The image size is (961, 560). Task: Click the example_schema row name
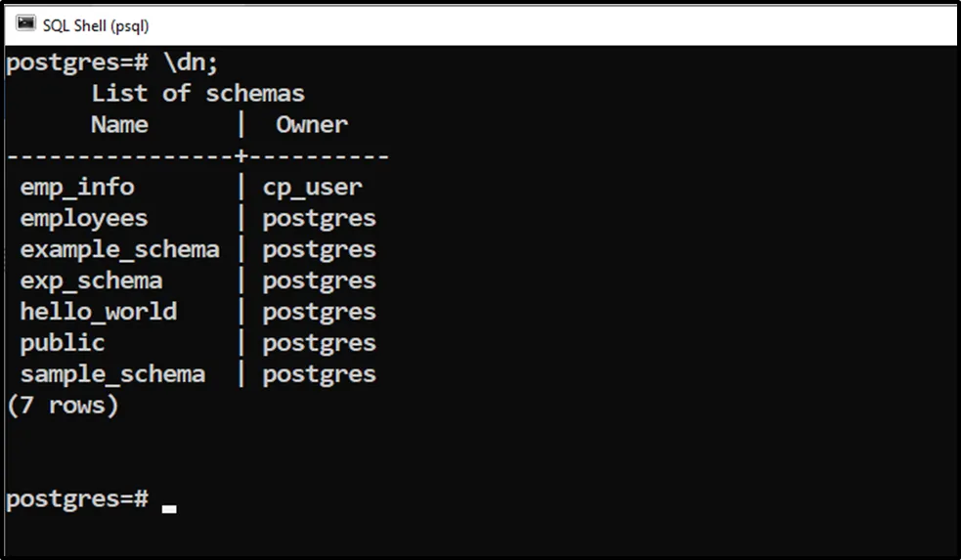click(x=119, y=250)
